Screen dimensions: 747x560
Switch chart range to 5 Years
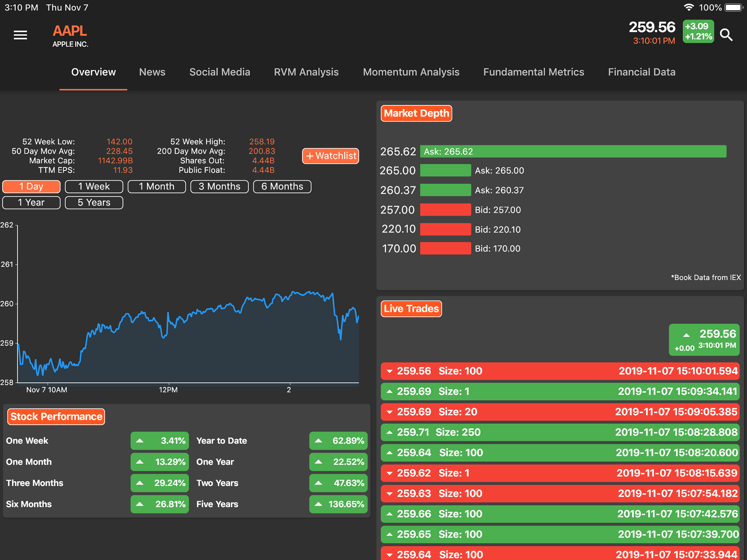tap(94, 203)
